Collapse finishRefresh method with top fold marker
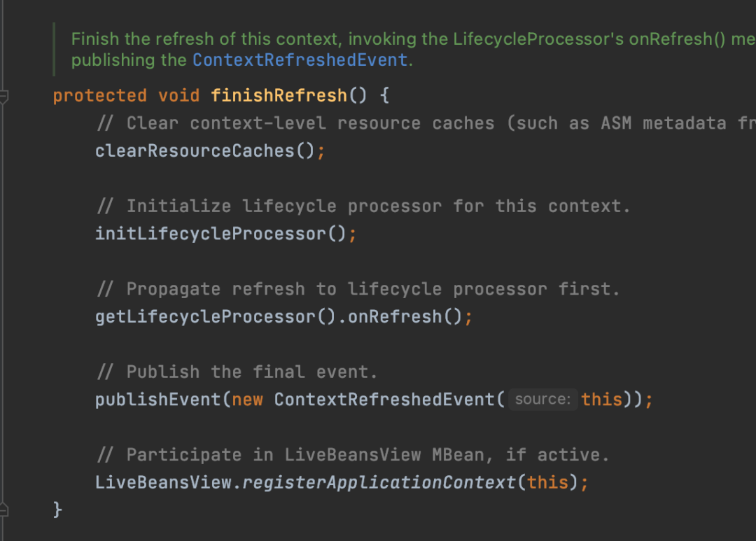 [3, 97]
